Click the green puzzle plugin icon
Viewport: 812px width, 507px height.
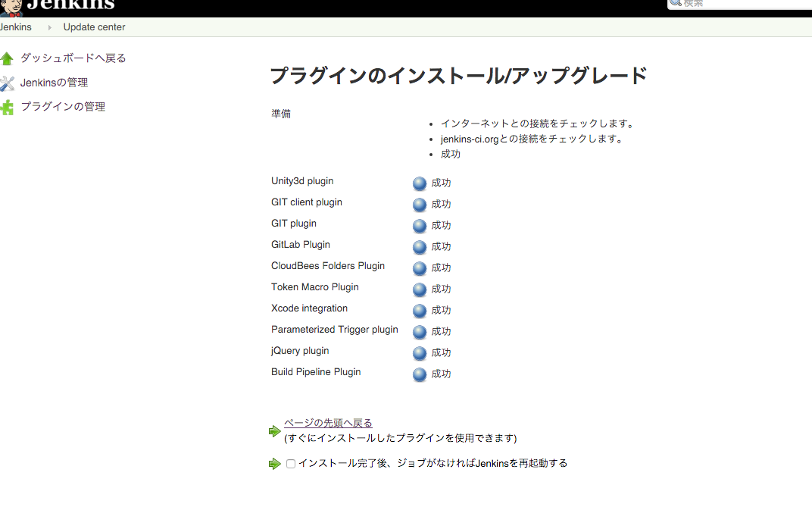(x=7, y=107)
